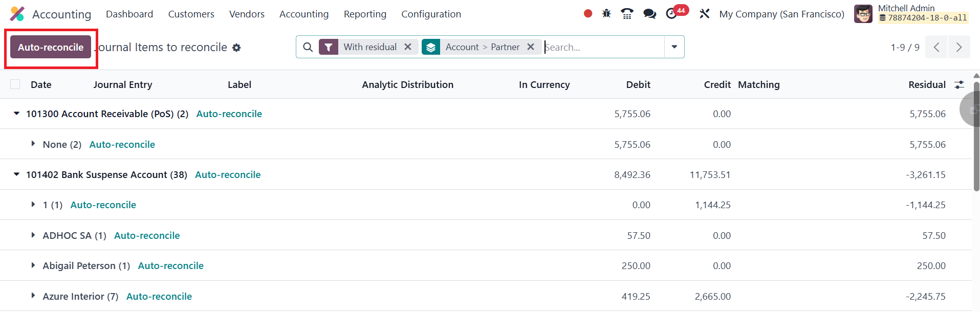Click the red recording indicator icon
The width and height of the screenshot is (980, 312).
point(587,14)
